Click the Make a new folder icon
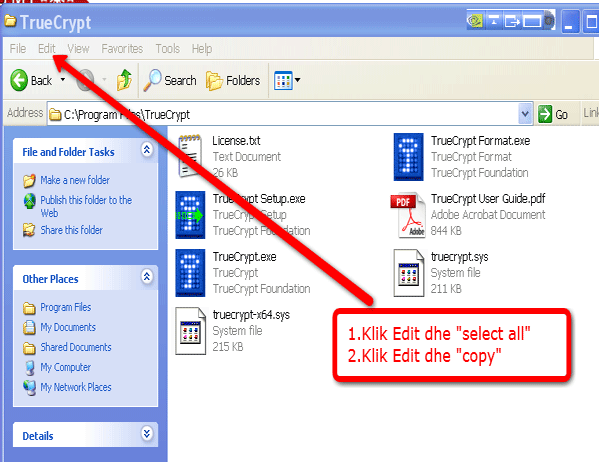Image resolution: width=599 pixels, height=462 pixels. (x=29, y=180)
